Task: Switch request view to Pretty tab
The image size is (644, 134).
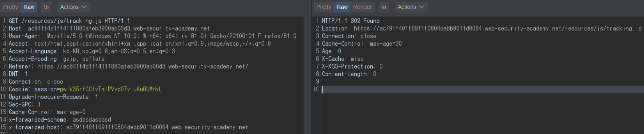Action: coord(11,7)
